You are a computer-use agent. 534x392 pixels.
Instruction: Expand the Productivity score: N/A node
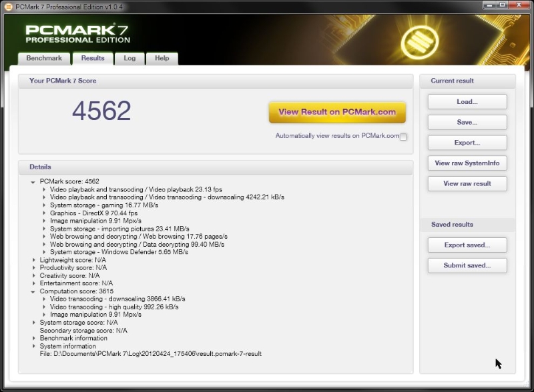pos(33,268)
